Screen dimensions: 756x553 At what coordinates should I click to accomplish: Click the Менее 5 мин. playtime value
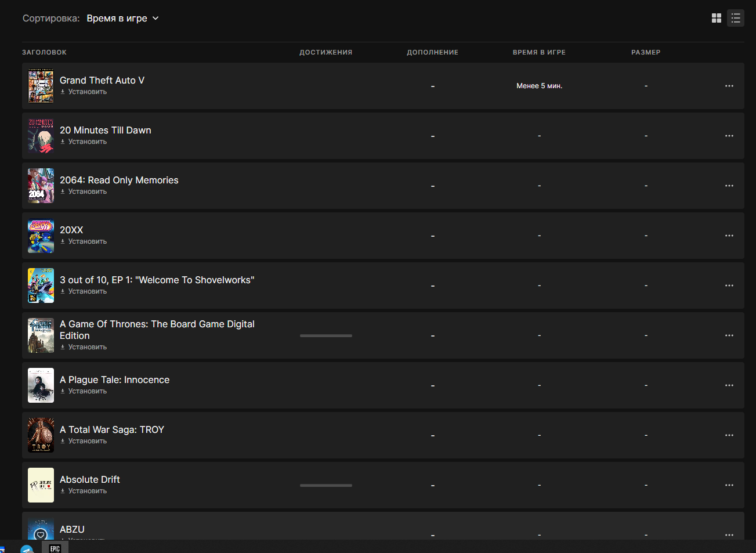pyautogui.click(x=540, y=86)
